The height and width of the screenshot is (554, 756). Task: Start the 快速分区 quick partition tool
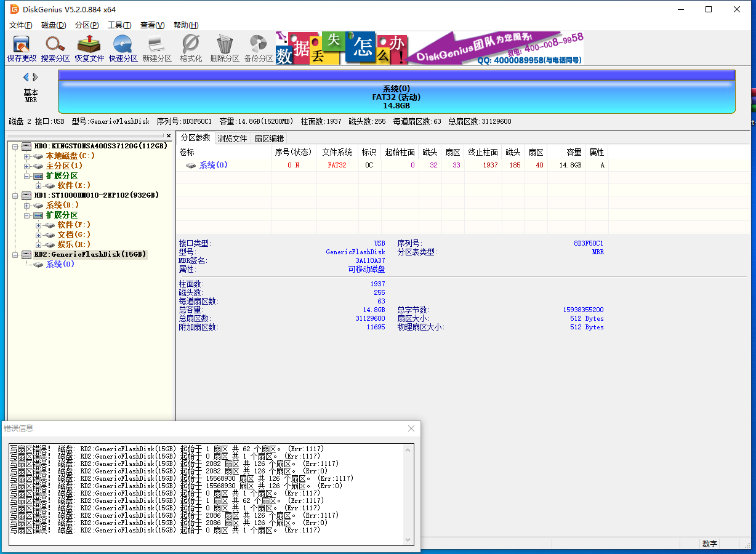[123, 49]
